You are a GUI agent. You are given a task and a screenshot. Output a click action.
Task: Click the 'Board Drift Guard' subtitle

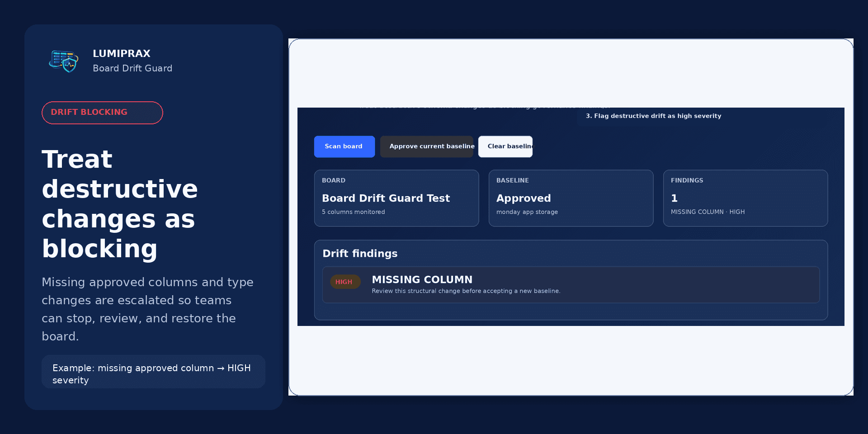point(132,68)
